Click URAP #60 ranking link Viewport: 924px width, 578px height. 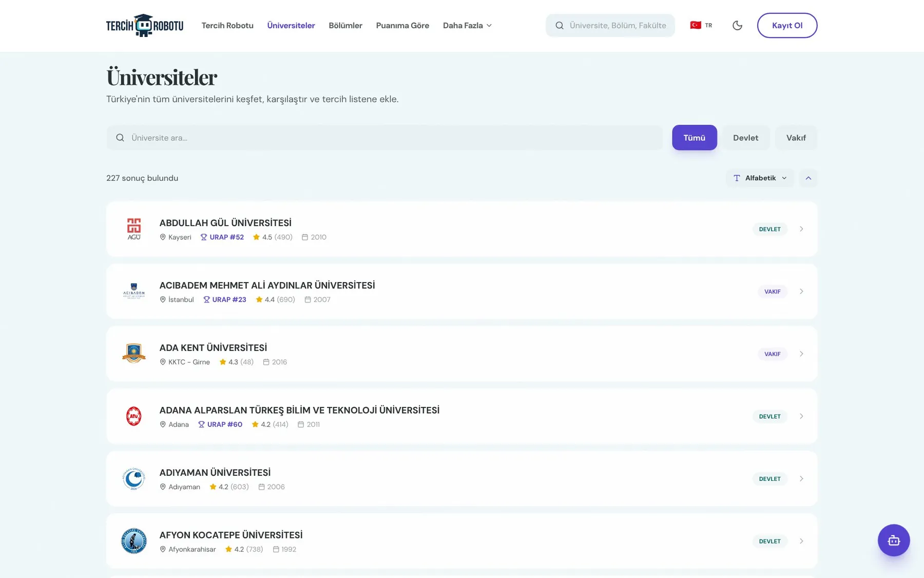(x=220, y=424)
